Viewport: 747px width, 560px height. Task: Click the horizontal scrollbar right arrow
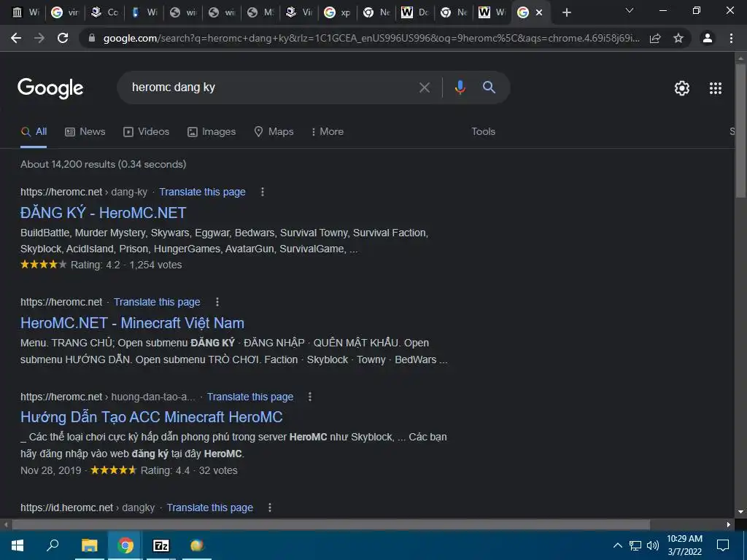pyautogui.click(x=729, y=525)
